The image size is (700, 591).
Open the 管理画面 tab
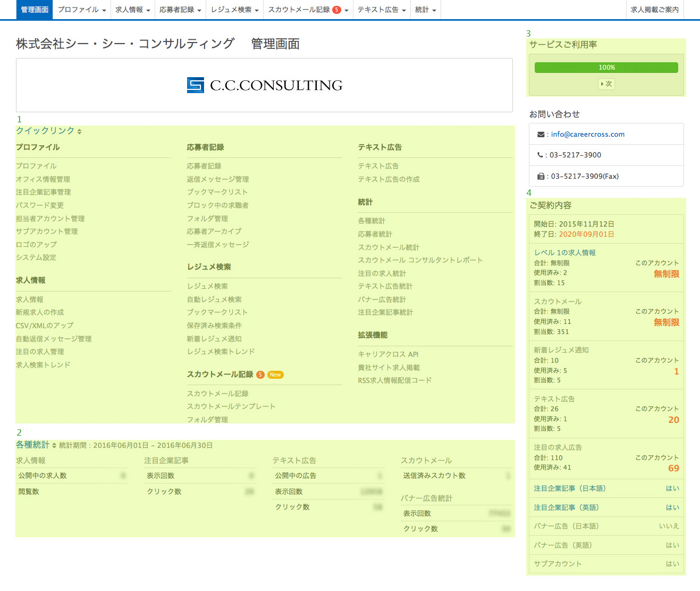[35, 10]
